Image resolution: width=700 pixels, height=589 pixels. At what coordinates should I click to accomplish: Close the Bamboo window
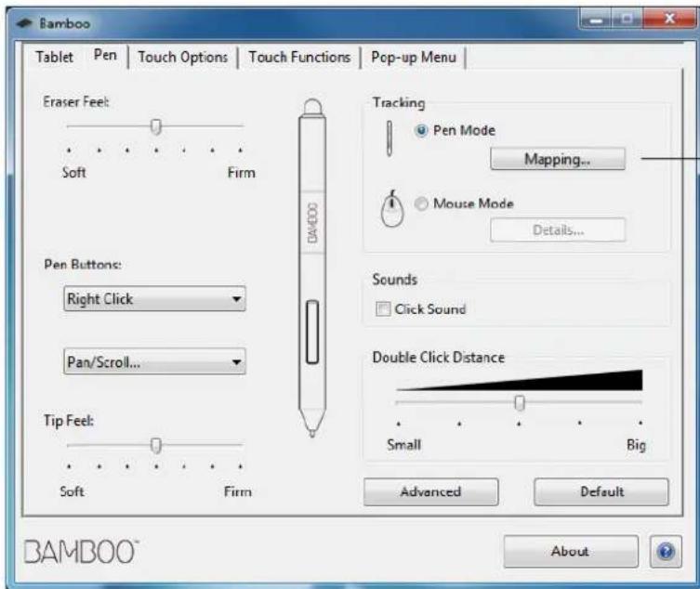pos(668,19)
